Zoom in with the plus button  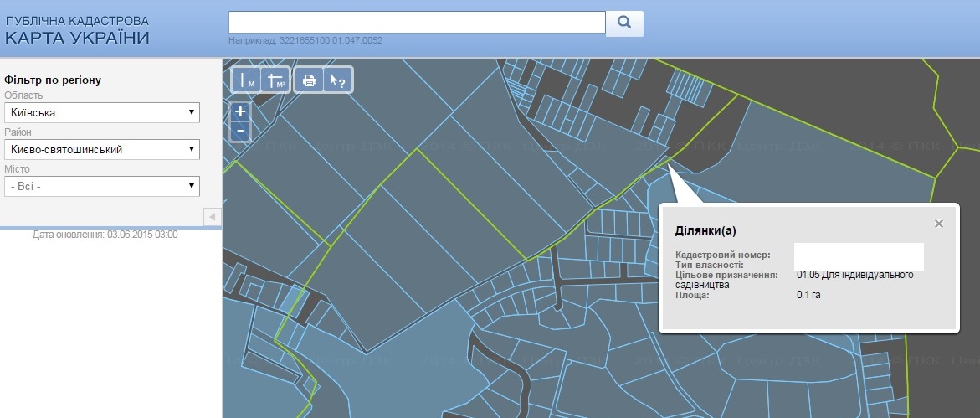[x=241, y=111]
